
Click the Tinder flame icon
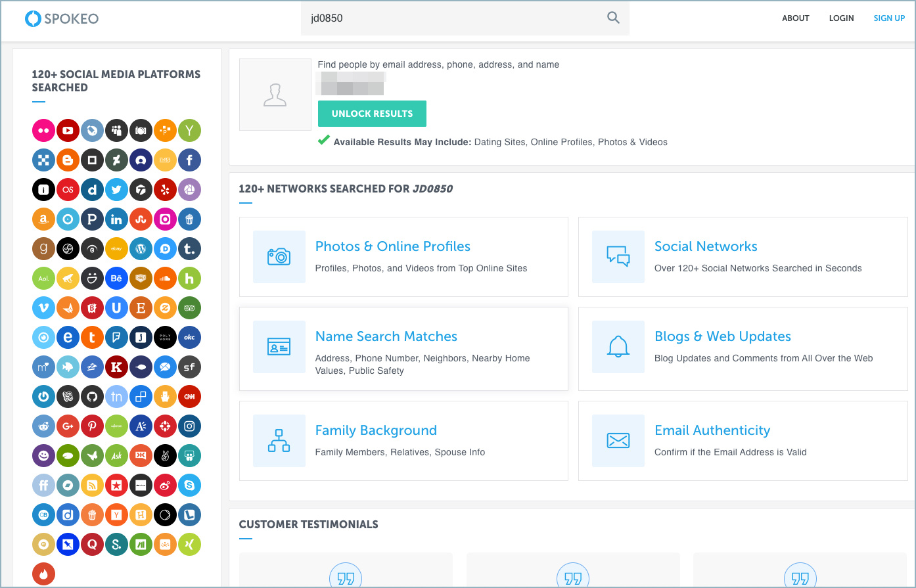(x=43, y=574)
